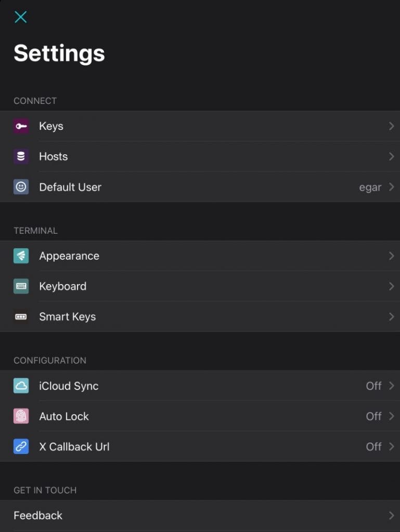Click the Default User smiley face icon
This screenshot has height=532, width=400.
[x=21, y=187]
